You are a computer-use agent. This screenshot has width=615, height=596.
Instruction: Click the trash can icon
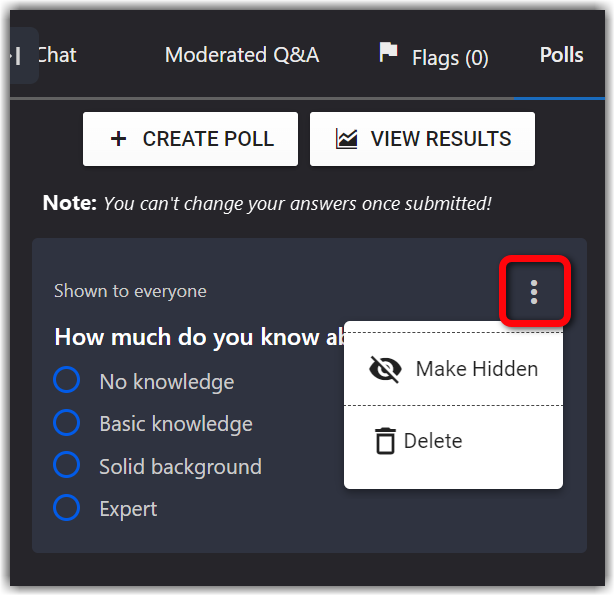pos(385,441)
